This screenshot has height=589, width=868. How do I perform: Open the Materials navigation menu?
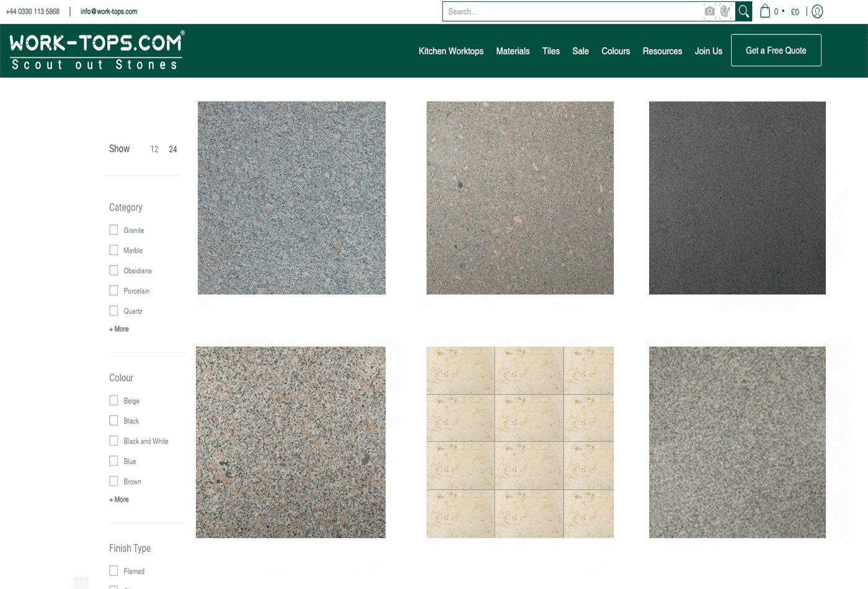click(x=513, y=51)
